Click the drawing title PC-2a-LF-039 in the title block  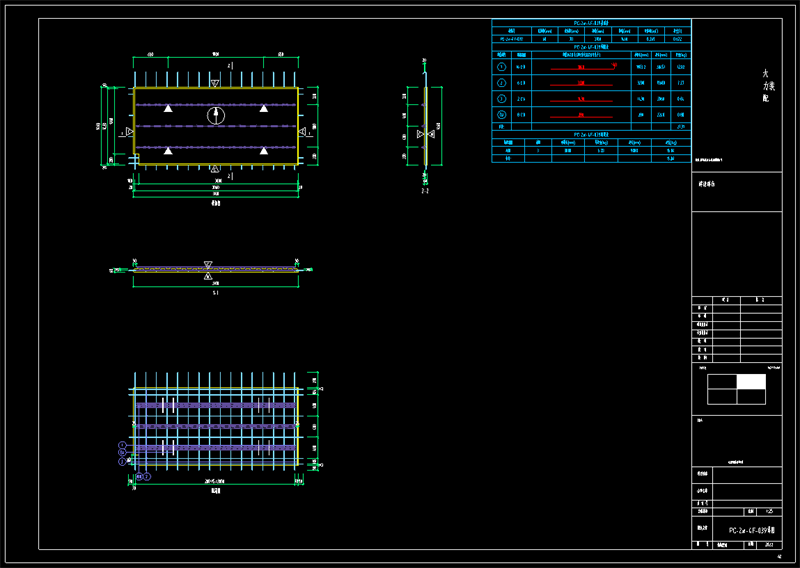pyautogui.click(x=752, y=530)
